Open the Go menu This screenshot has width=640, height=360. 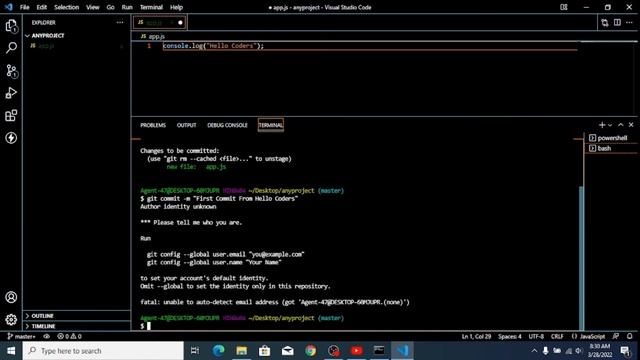coord(110,7)
